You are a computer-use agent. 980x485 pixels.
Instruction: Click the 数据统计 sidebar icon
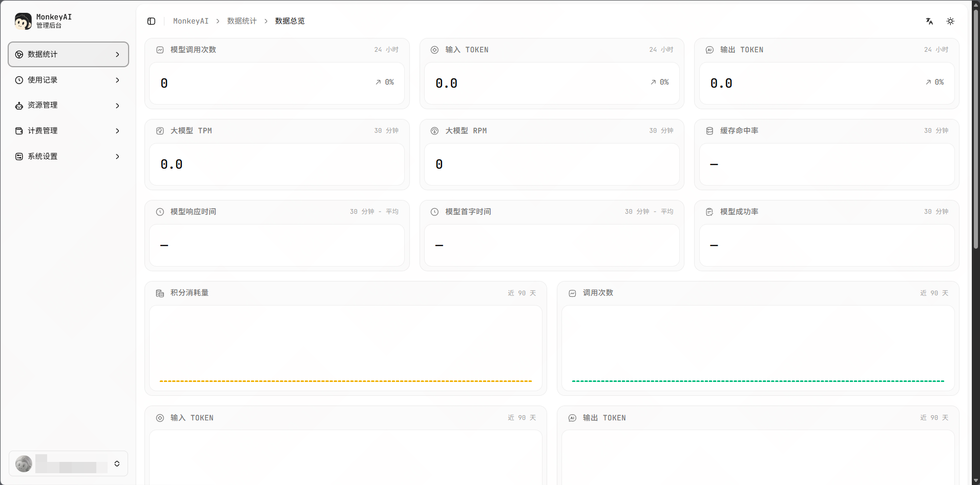coord(19,54)
